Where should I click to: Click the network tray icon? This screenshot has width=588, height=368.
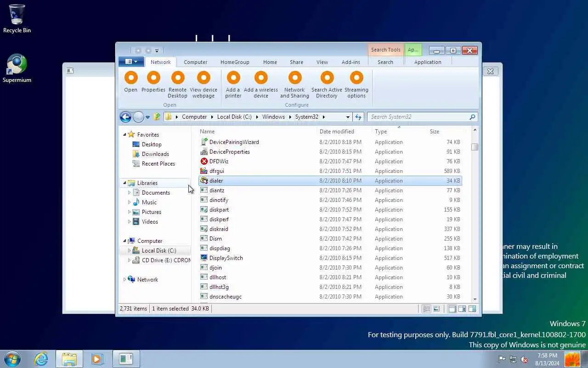pyautogui.click(x=513, y=359)
